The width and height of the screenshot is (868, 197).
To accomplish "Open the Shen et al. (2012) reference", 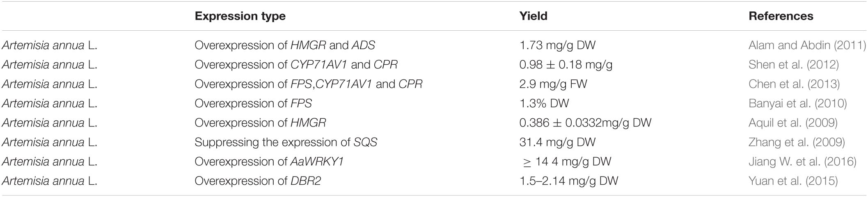I will [794, 65].
